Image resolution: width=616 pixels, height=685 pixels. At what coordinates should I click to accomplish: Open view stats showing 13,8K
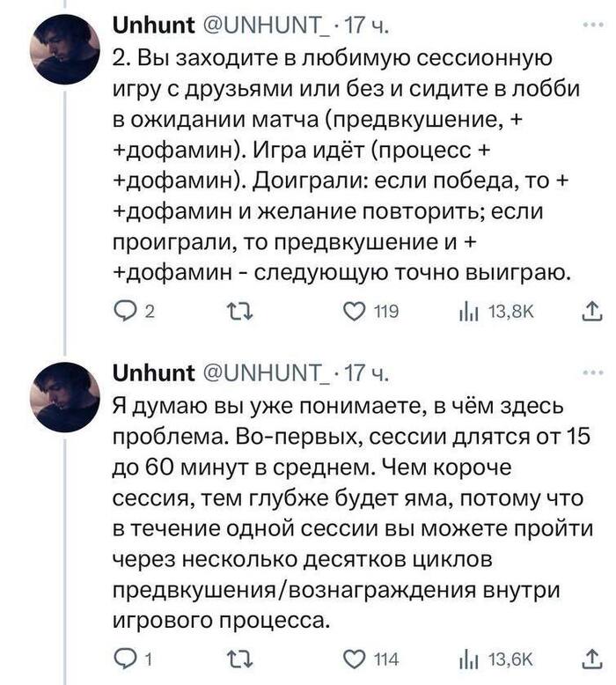(469, 309)
